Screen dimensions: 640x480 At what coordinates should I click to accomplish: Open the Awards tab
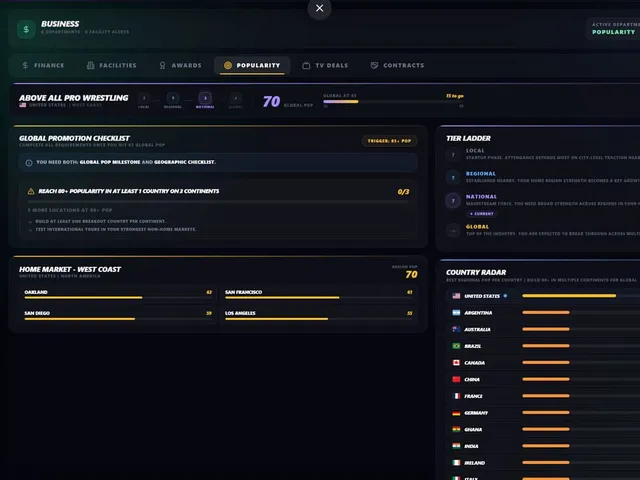coord(180,65)
